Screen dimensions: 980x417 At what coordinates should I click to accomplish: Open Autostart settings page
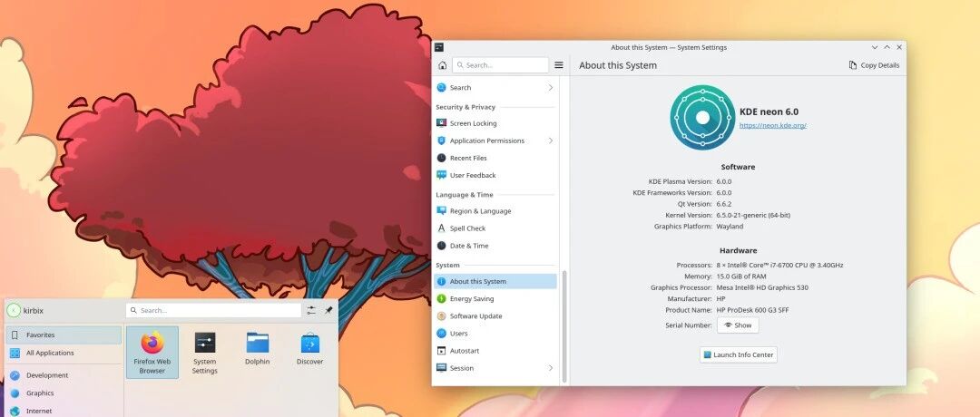point(495,351)
